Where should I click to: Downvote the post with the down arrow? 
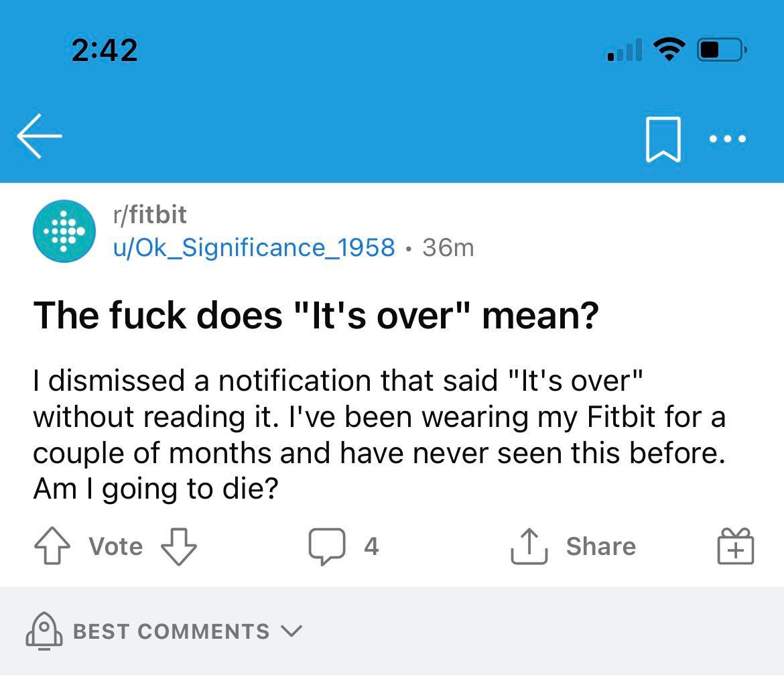tap(179, 546)
